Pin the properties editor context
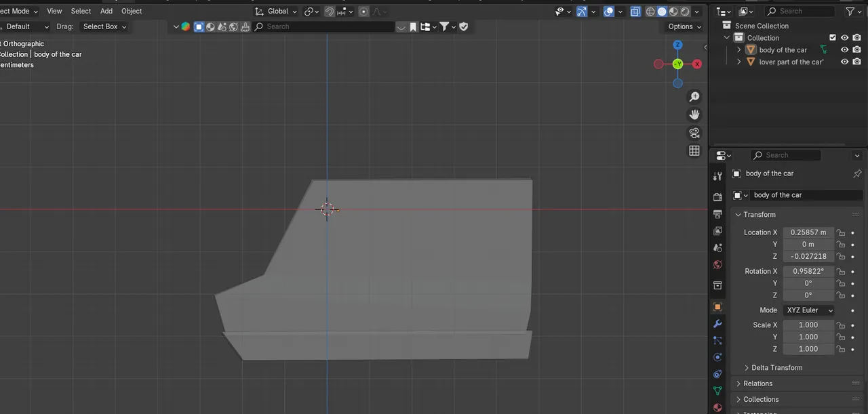 pyautogui.click(x=857, y=173)
